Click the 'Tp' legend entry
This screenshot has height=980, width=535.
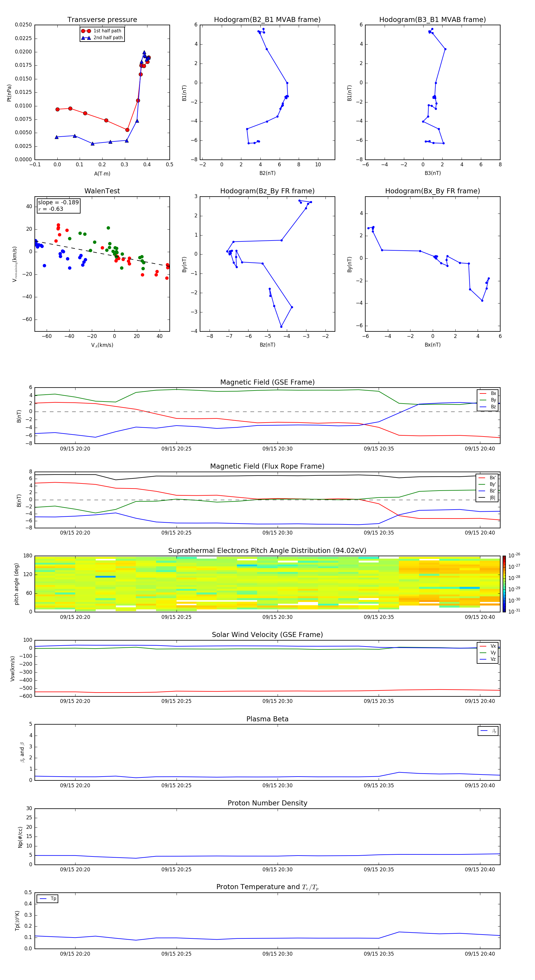click(47, 899)
